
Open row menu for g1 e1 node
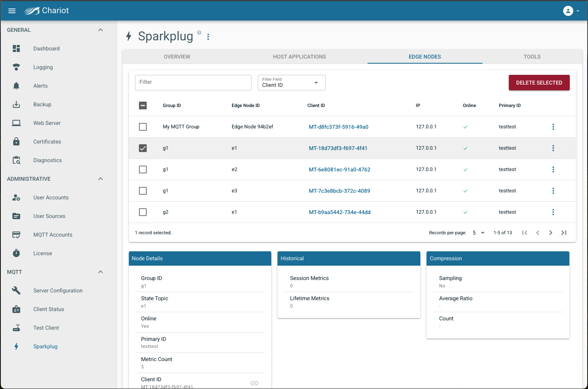click(x=553, y=148)
